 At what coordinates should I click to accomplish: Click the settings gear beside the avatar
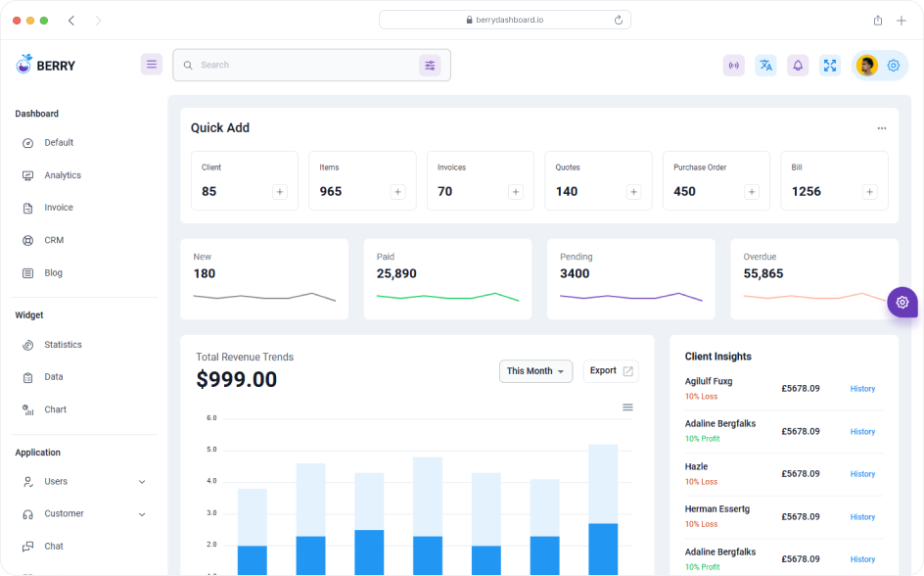pyautogui.click(x=893, y=65)
